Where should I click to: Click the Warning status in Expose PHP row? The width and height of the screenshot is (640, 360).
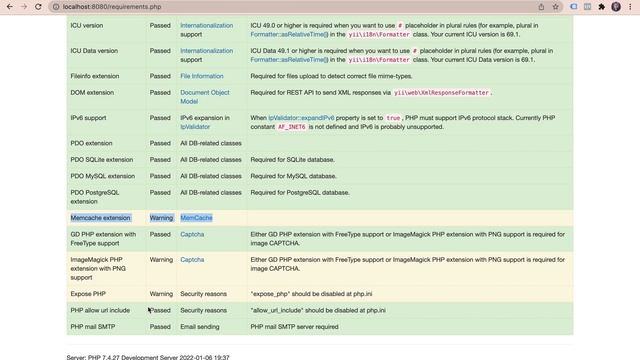161,294
